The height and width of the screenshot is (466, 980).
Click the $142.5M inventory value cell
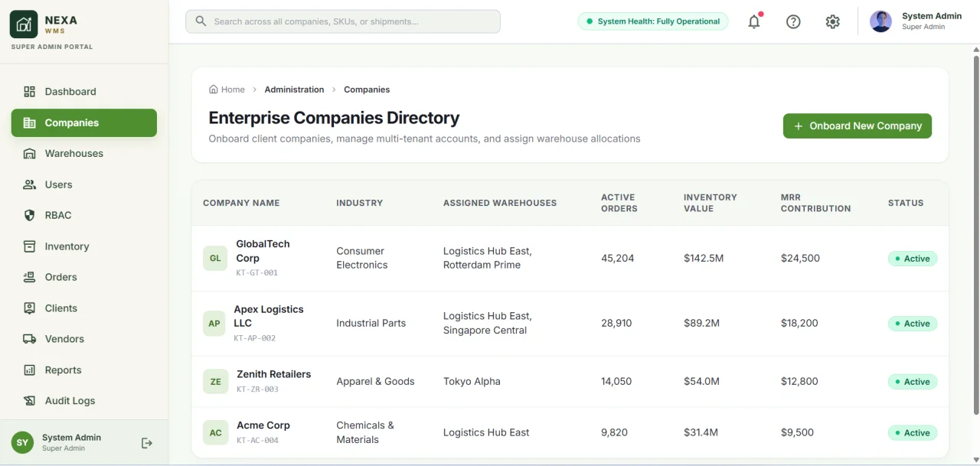[x=704, y=259]
